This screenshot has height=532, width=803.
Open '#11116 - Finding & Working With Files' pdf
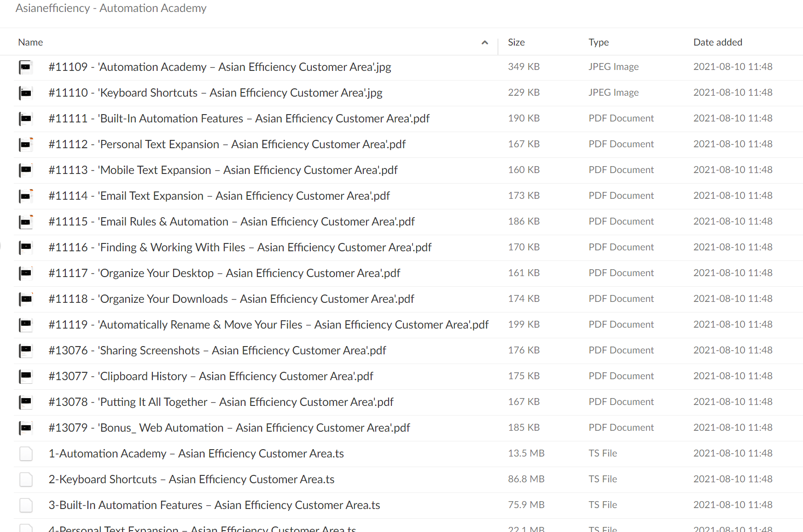click(240, 248)
